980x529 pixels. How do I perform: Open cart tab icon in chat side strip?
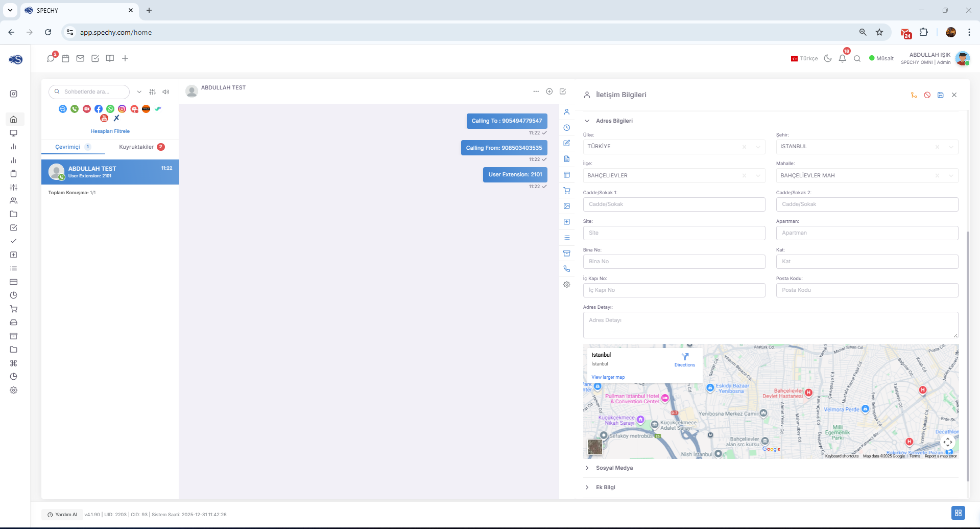[x=567, y=191]
